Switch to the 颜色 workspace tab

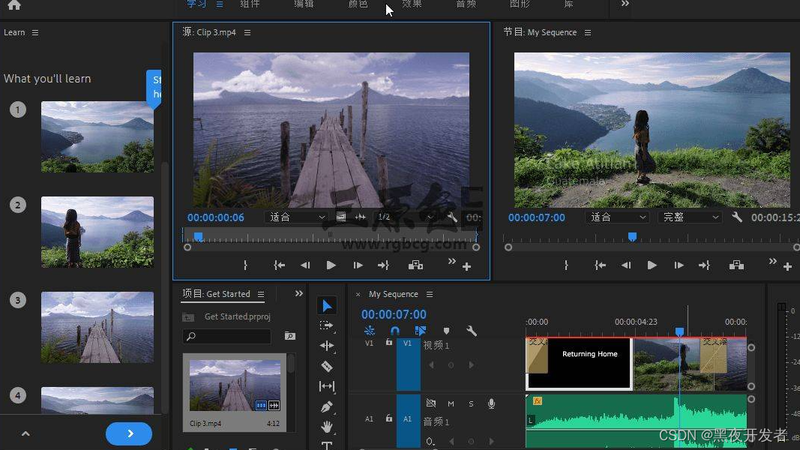[358, 4]
